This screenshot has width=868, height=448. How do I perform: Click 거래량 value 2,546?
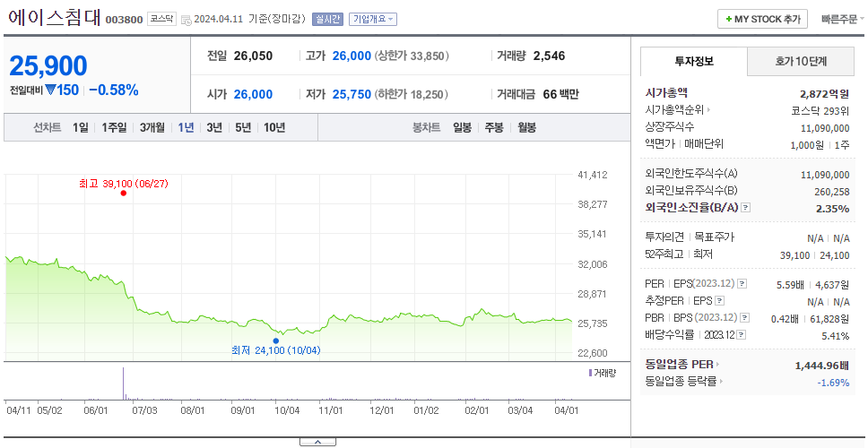pyautogui.click(x=549, y=56)
